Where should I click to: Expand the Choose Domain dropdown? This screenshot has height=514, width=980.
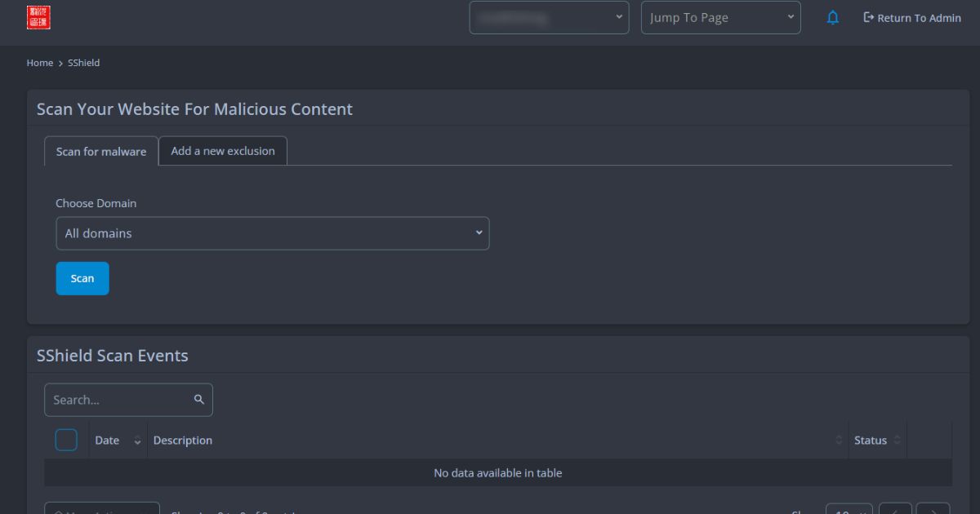point(272,233)
